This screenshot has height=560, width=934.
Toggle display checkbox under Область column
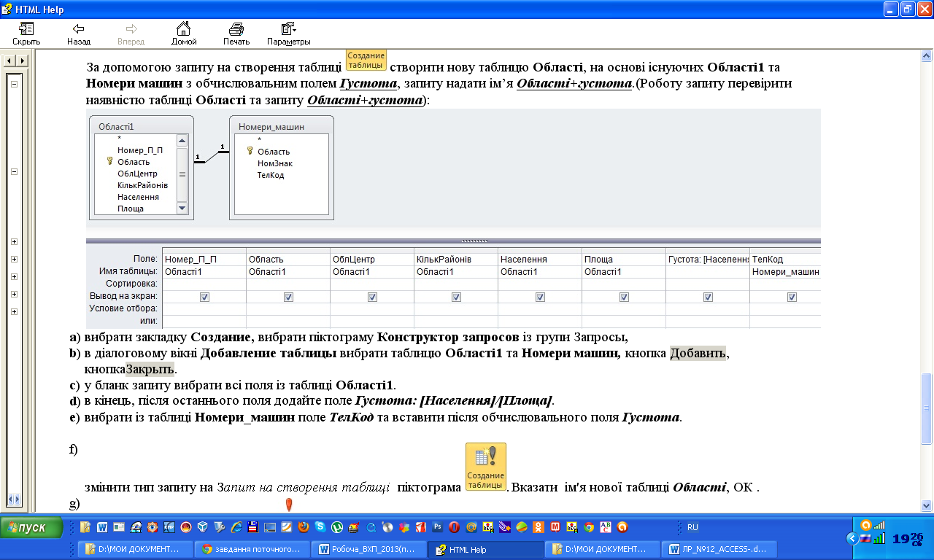288,297
